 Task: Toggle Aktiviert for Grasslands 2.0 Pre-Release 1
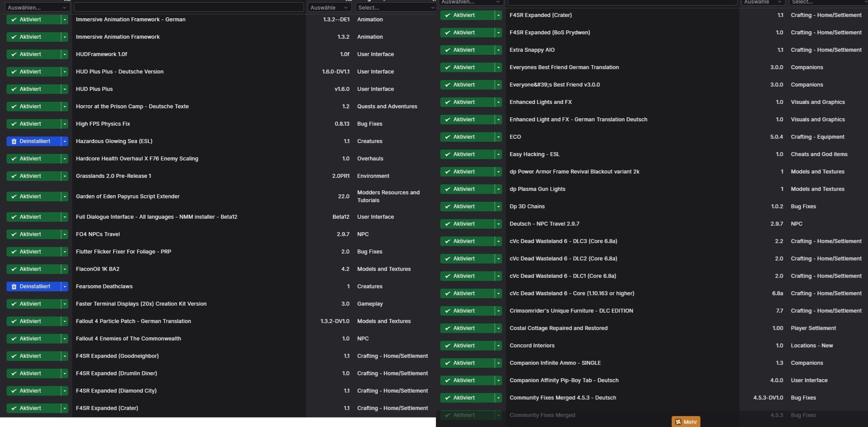[x=34, y=176]
